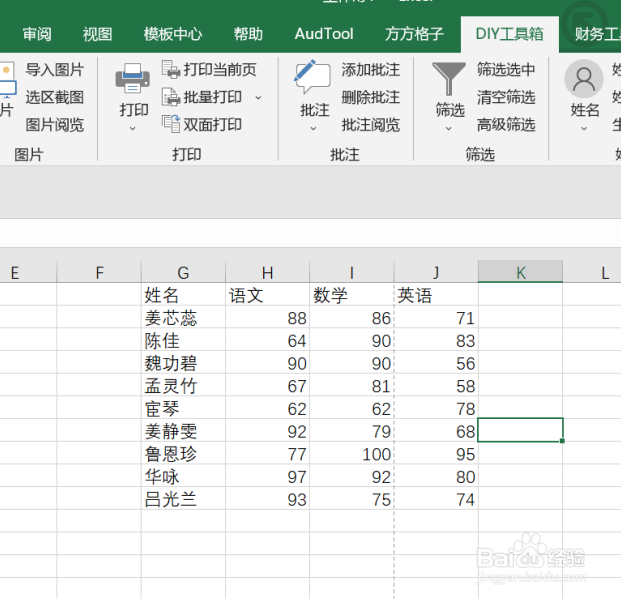Click the printer icon in the 打印 group

click(x=133, y=78)
